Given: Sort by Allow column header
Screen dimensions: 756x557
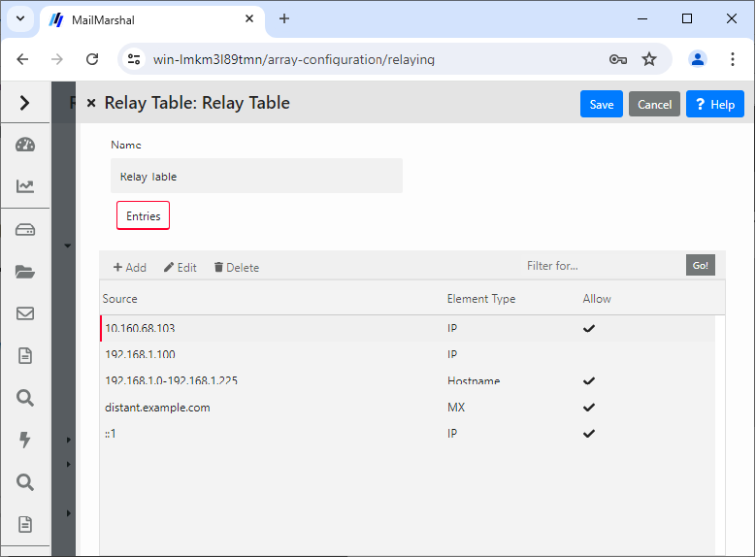Looking at the screenshot, I should (x=597, y=299).
